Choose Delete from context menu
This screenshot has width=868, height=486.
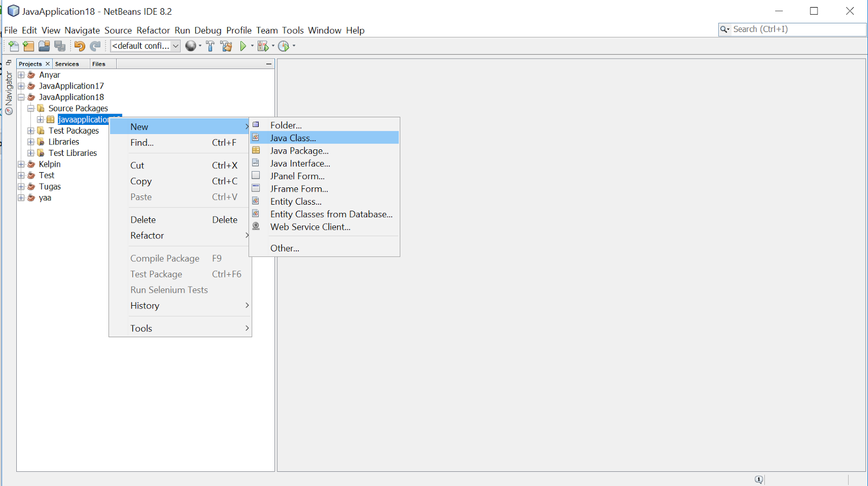[180, 220]
